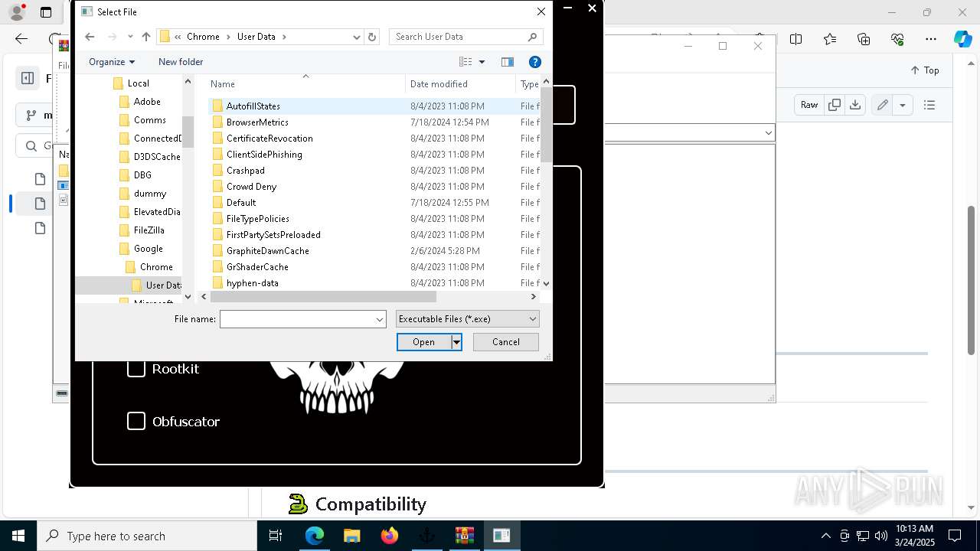The width and height of the screenshot is (980, 551).
Task: Select the Default folder
Action: 241,203
